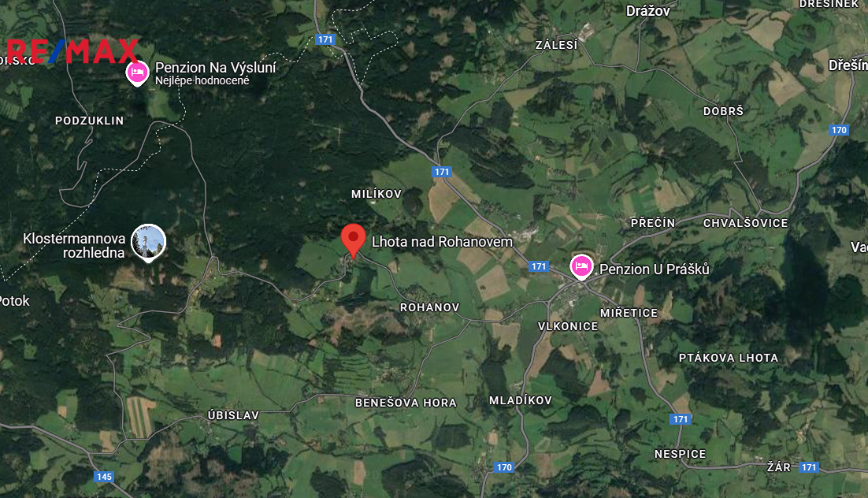This screenshot has height=498, width=868.
Task: Select the 170 road shield near Dobrš
Action: [839, 130]
